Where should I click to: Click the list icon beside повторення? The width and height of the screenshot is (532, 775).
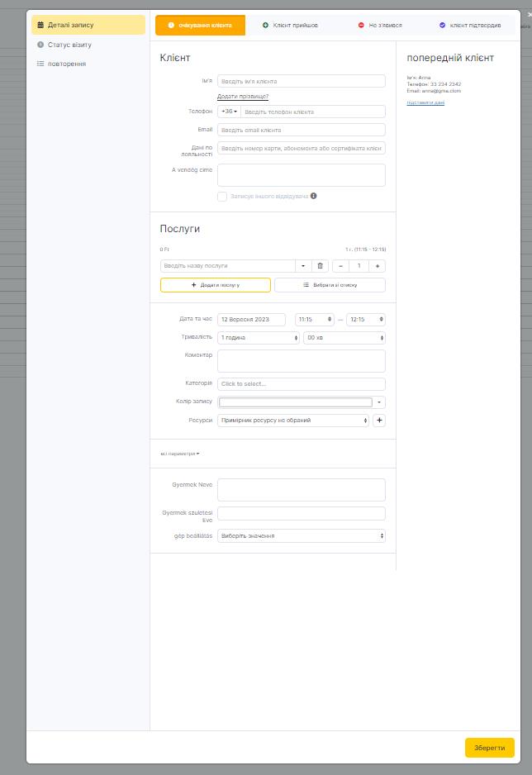click(40, 64)
